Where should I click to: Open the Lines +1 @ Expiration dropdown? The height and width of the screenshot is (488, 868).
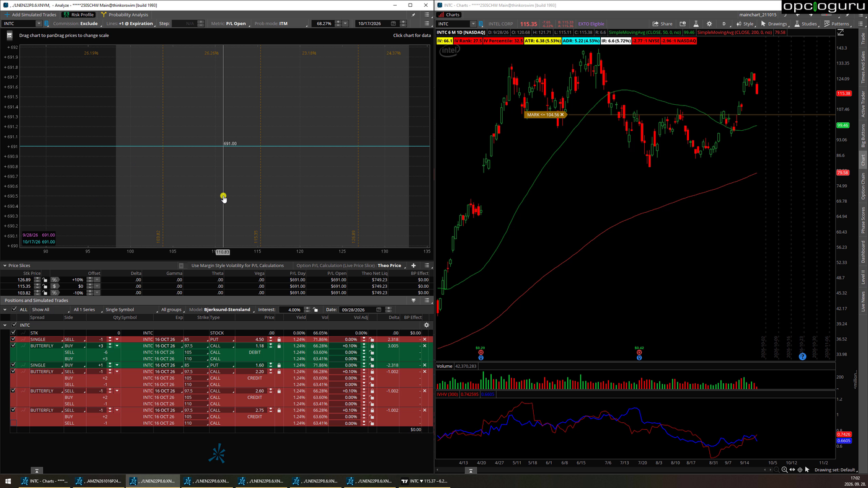pos(131,24)
